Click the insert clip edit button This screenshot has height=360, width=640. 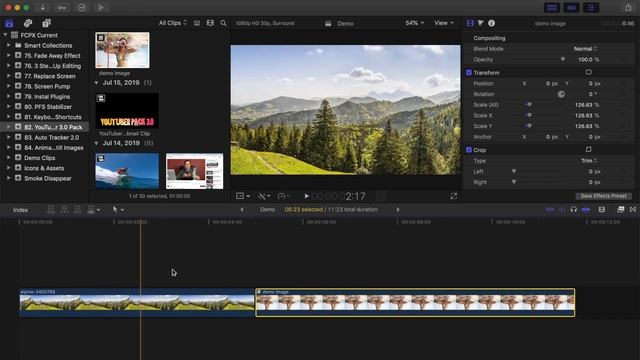[x=64, y=209]
